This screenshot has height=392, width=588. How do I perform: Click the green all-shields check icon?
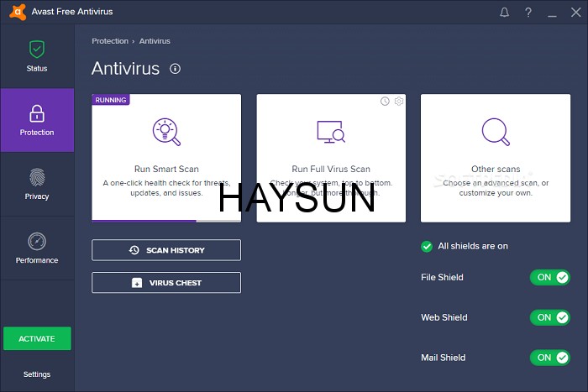[427, 246]
